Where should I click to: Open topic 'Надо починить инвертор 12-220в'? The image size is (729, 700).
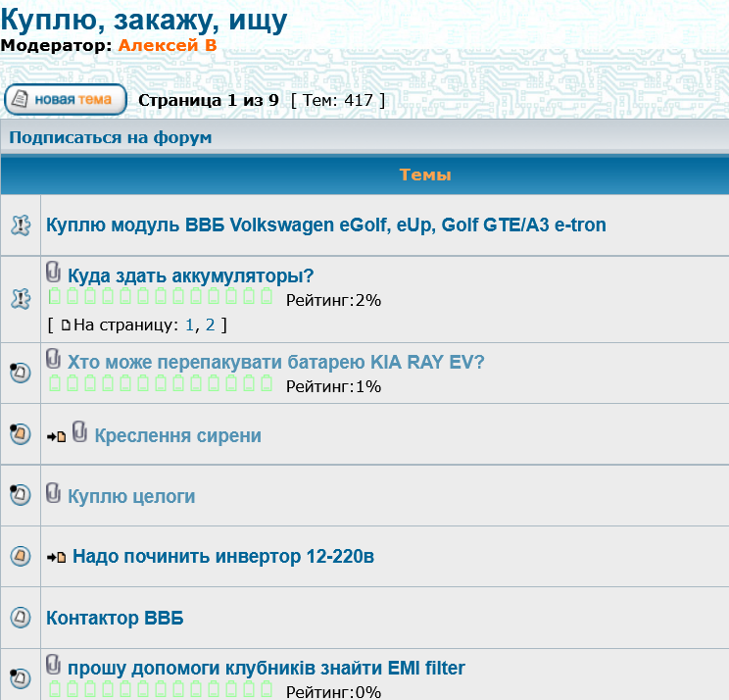(x=223, y=557)
